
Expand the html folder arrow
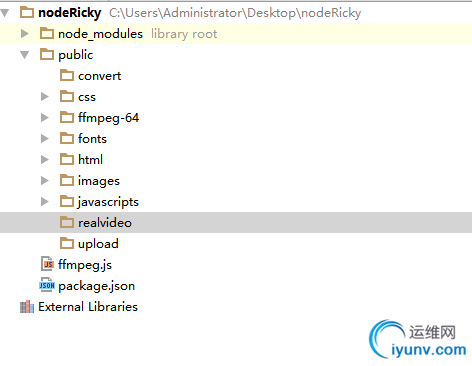45,160
